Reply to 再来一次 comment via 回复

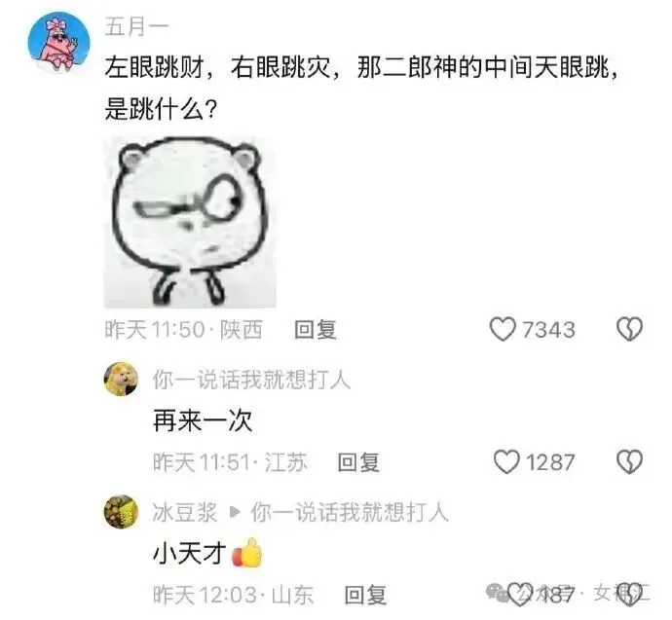[x=358, y=462]
